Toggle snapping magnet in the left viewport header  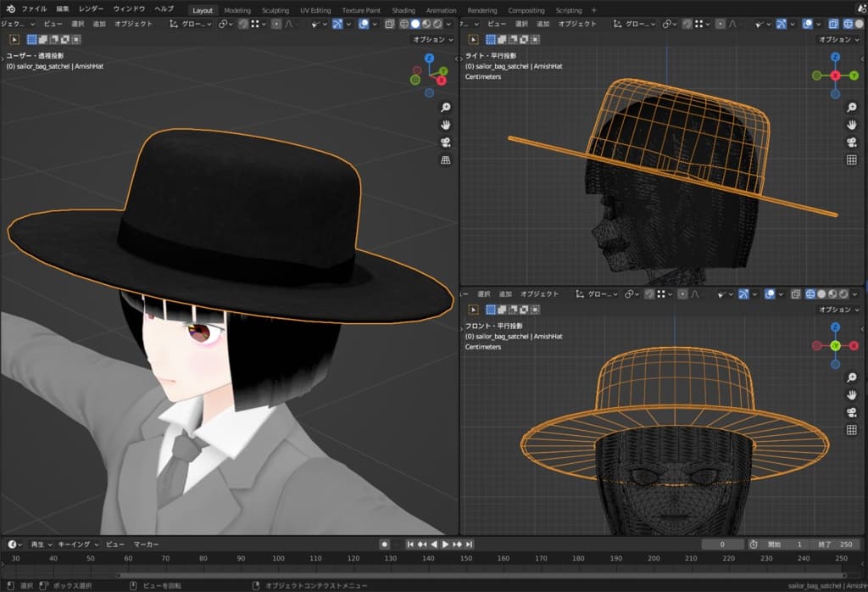(243, 24)
